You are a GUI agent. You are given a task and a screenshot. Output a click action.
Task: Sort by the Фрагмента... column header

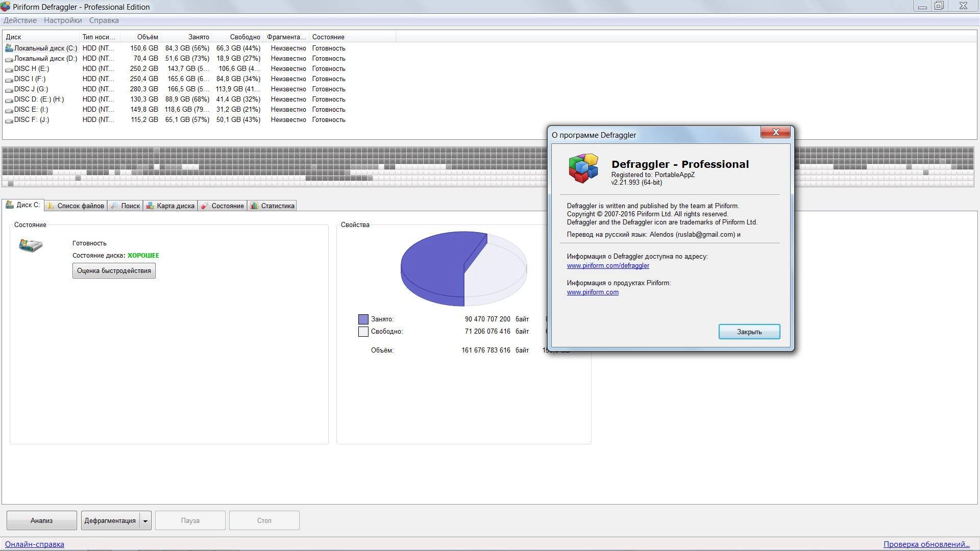(x=286, y=37)
